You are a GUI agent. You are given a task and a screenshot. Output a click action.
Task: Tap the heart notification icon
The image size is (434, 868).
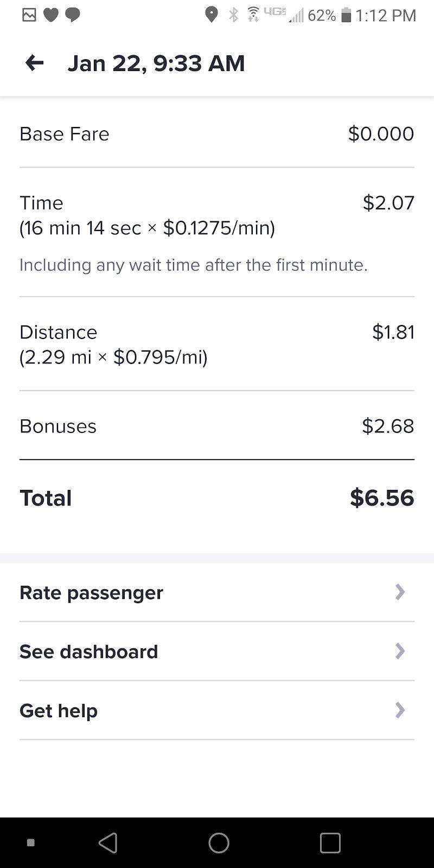51,15
